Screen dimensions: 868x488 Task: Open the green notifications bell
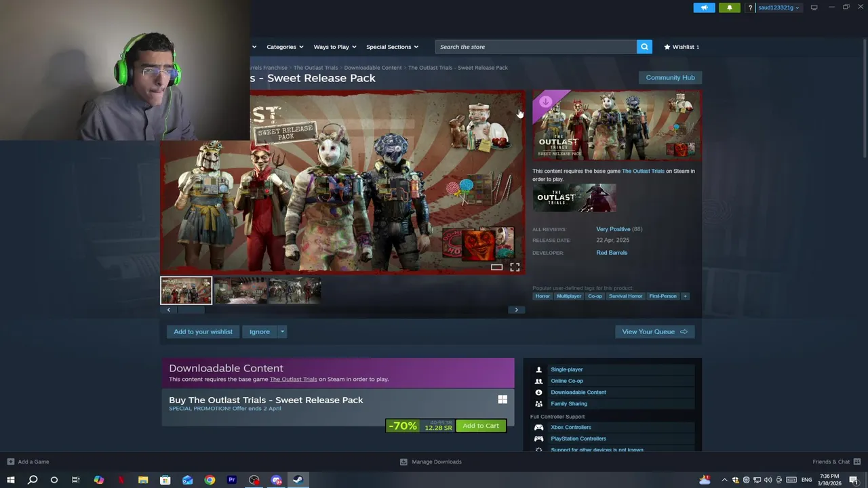click(x=730, y=7)
